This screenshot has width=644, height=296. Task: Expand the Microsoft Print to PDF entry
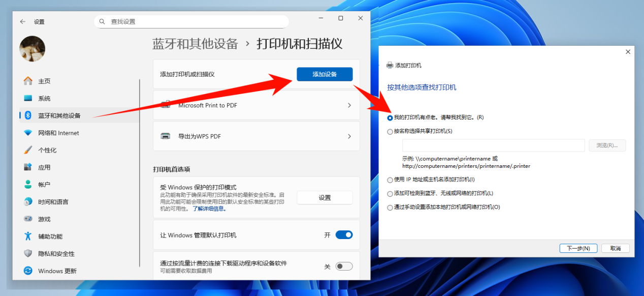[x=348, y=105]
